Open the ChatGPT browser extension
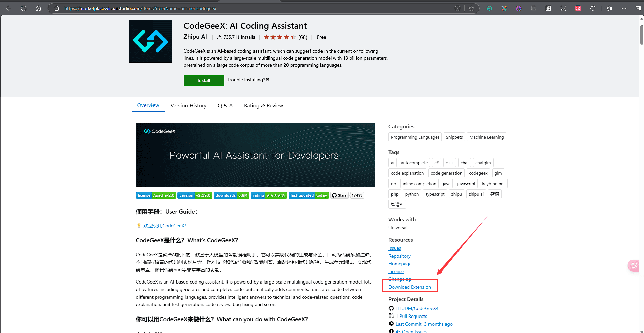The height and width of the screenshot is (333, 644). (489, 8)
